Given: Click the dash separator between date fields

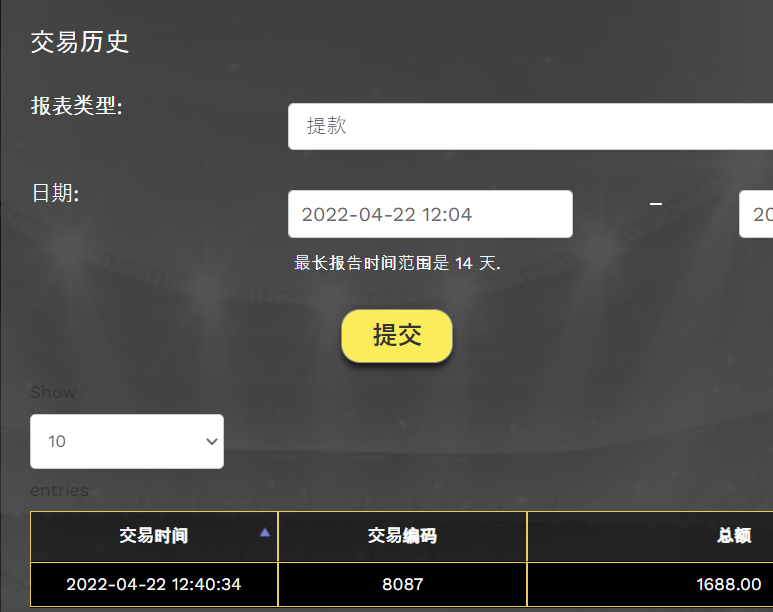Looking at the screenshot, I should pos(656,204).
